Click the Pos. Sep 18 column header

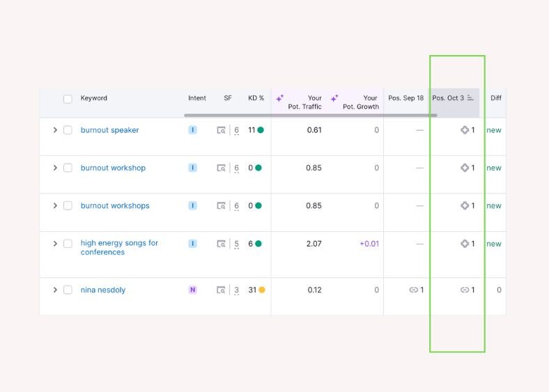tap(405, 98)
